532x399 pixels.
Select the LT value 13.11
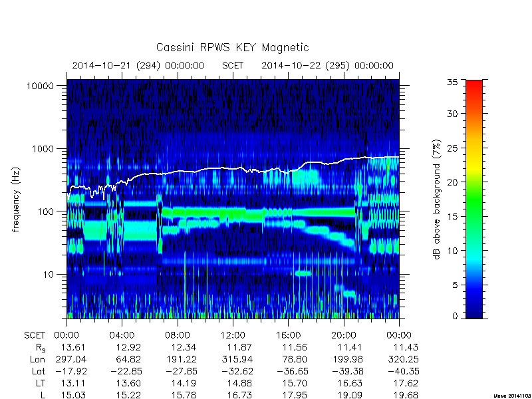coord(73,384)
